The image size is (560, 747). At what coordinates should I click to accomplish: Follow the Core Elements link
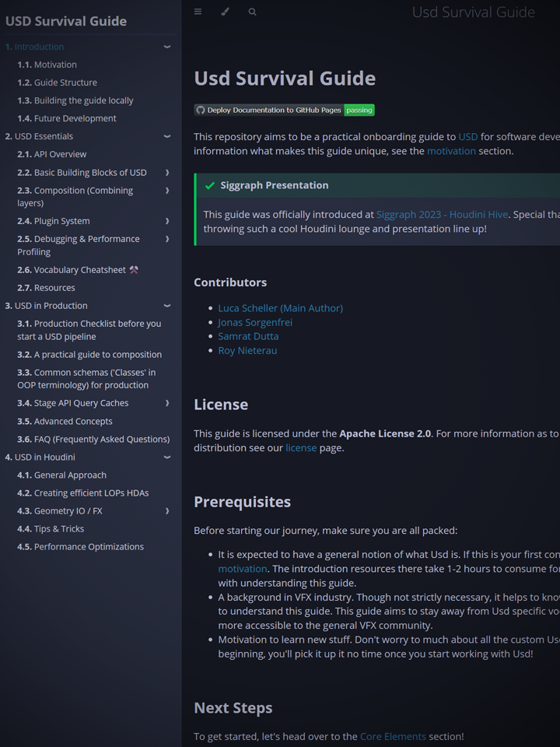(393, 737)
